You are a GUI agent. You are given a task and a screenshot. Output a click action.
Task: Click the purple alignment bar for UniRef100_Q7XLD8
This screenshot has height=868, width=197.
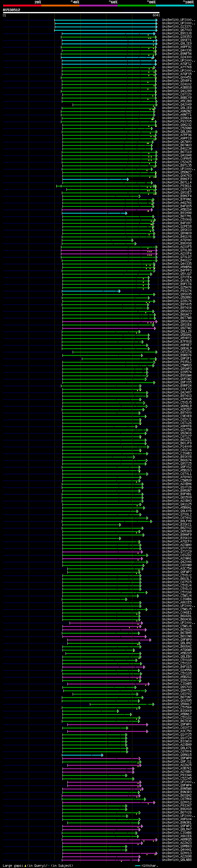point(109,250)
